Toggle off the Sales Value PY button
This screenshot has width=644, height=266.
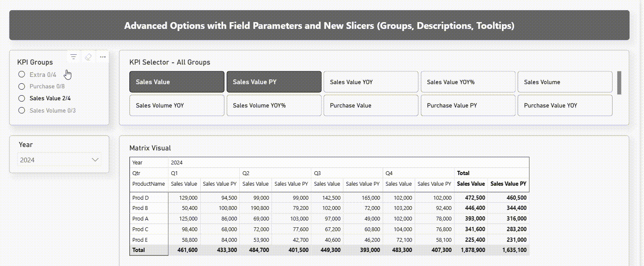[x=274, y=82]
